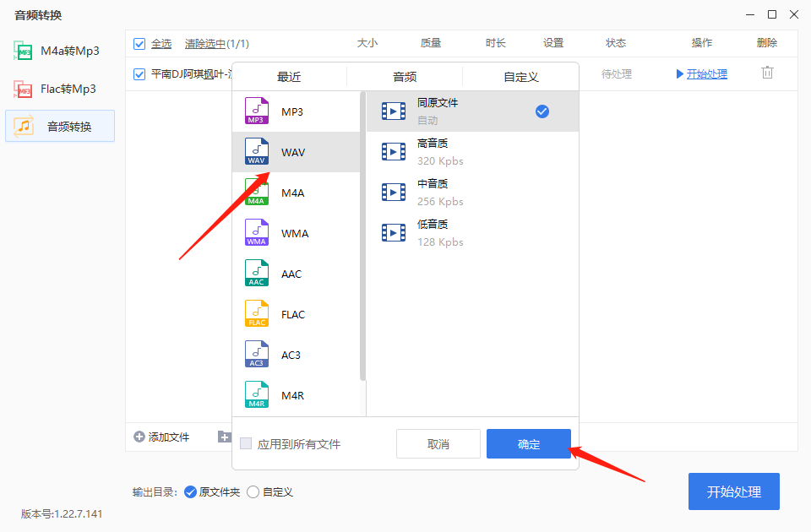811x532 pixels.
Task: Minimize the 音频转换 window
Action: (x=750, y=14)
